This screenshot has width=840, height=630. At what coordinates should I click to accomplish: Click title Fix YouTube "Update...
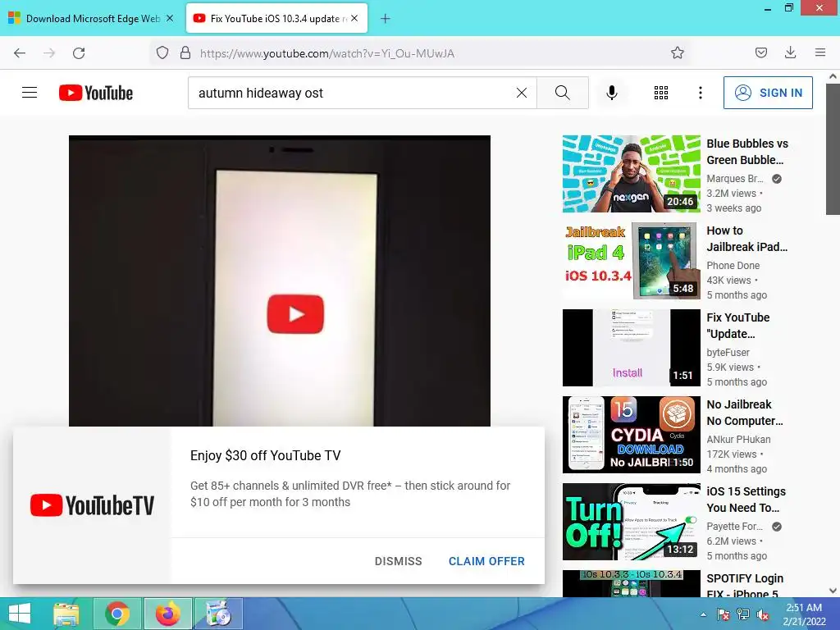tap(738, 325)
